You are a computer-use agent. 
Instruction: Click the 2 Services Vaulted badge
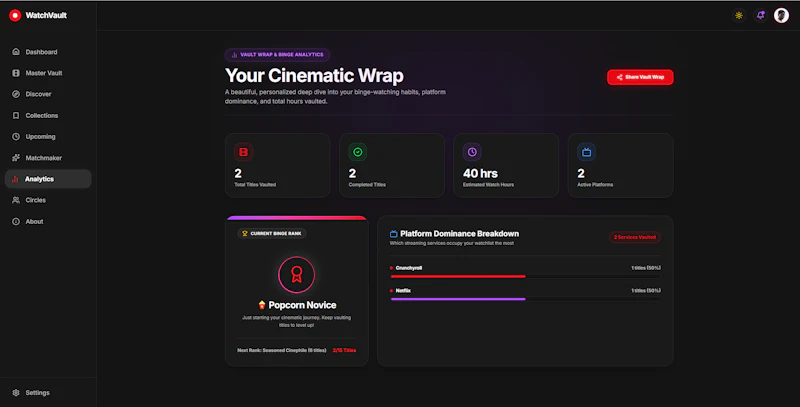(x=635, y=237)
